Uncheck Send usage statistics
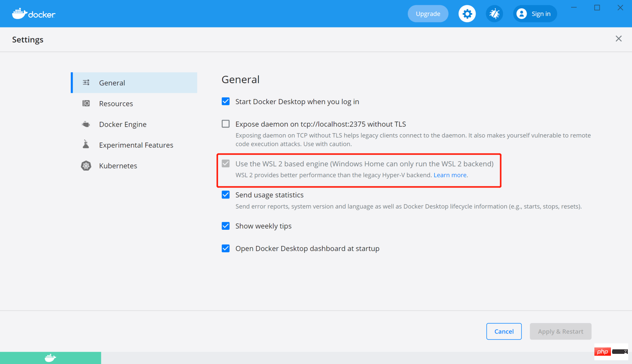The height and width of the screenshot is (364, 632). pyautogui.click(x=226, y=195)
